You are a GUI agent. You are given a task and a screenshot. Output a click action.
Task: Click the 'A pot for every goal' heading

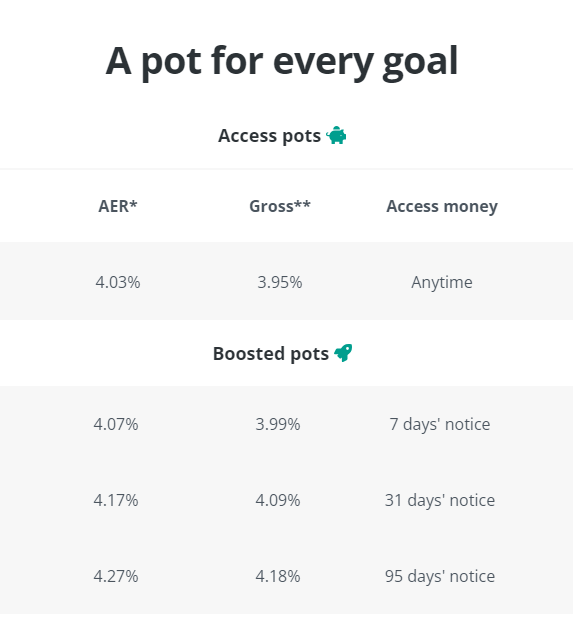282,62
